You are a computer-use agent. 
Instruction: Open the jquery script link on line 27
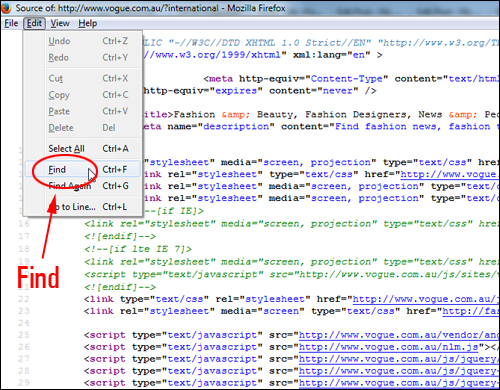399,359
